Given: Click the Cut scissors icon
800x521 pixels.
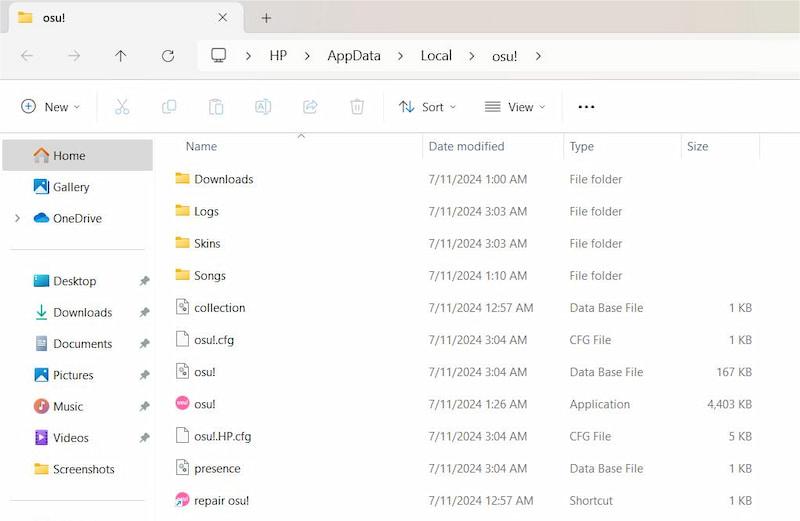Looking at the screenshot, I should pyautogui.click(x=122, y=107).
